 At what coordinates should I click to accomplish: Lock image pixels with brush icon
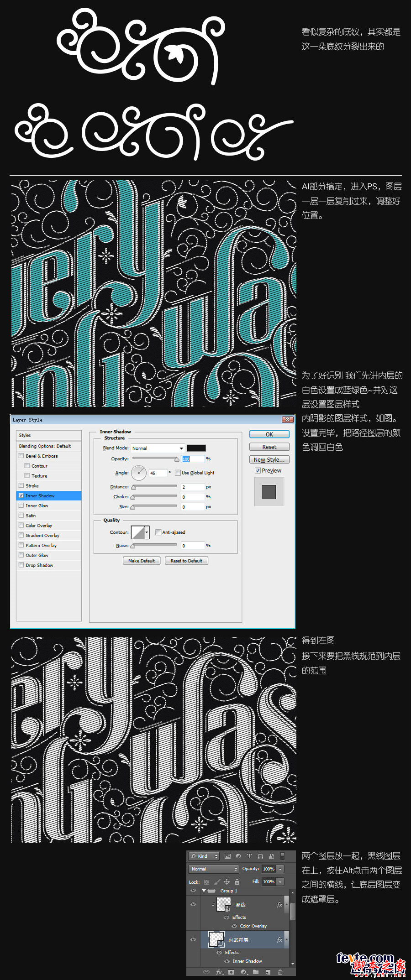point(217,882)
